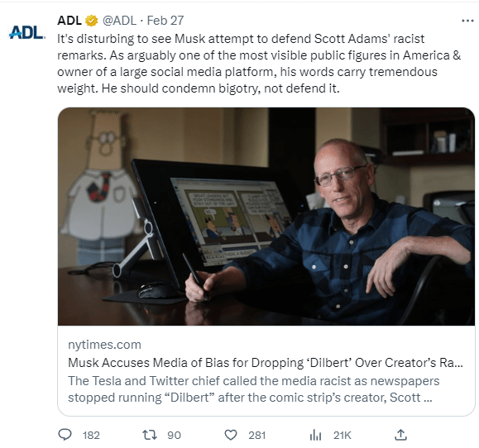Retweet using the arrows icon
The image size is (479, 448).
coord(150,435)
